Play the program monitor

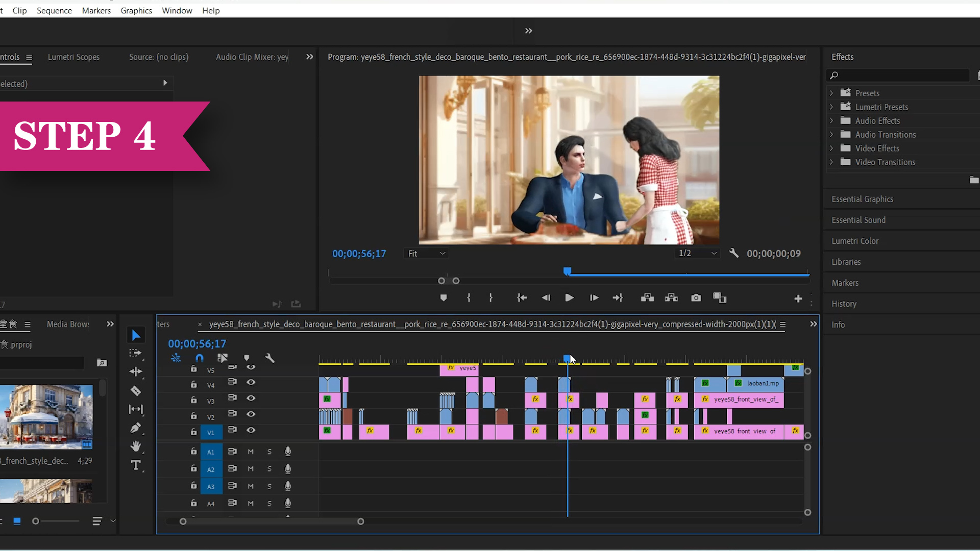tap(569, 298)
